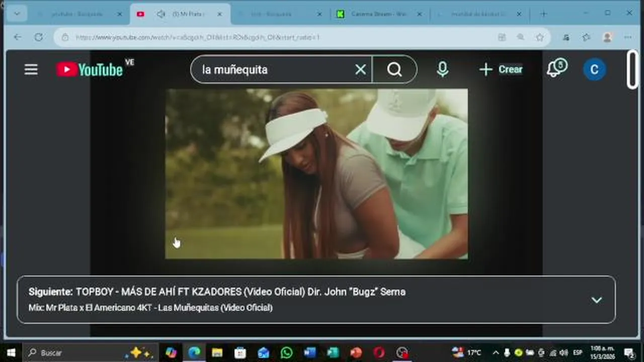644x362 pixels.
Task: Open File Explorer from taskbar
Action: (217, 353)
